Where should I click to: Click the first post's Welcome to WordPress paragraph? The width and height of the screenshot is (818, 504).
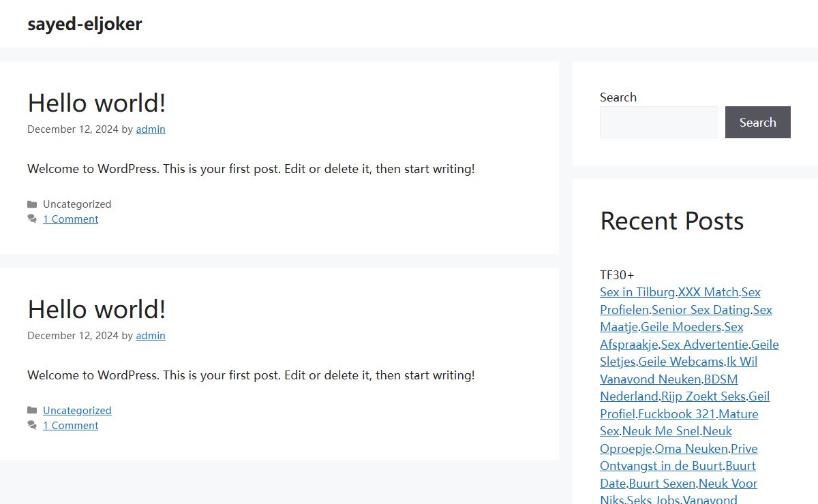click(251, 169)
